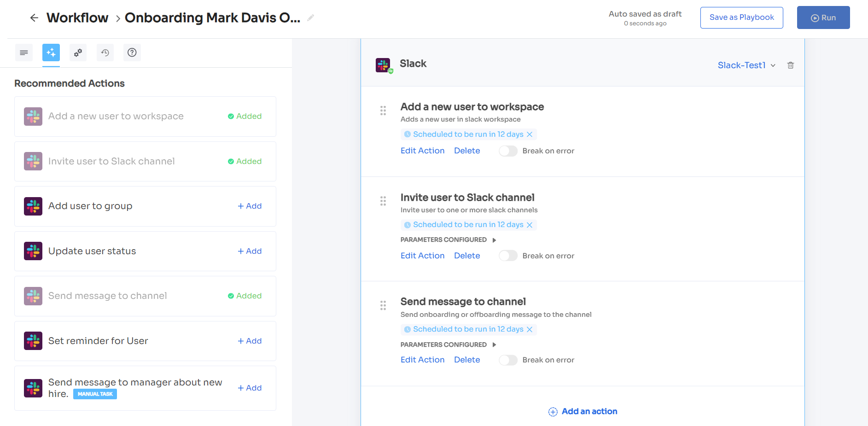Open the history clock tab
Screen dimensions: 868x426
105,53
